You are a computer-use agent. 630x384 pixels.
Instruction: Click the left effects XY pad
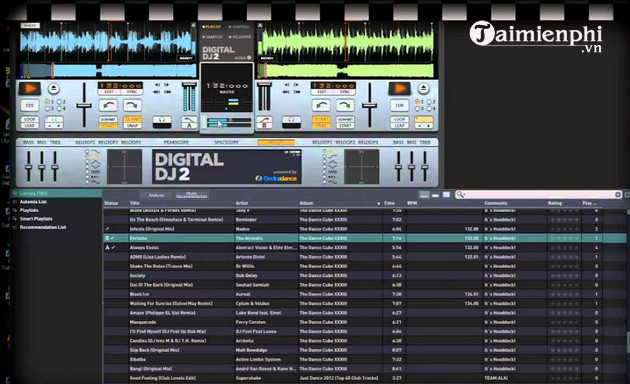point(125,167)
